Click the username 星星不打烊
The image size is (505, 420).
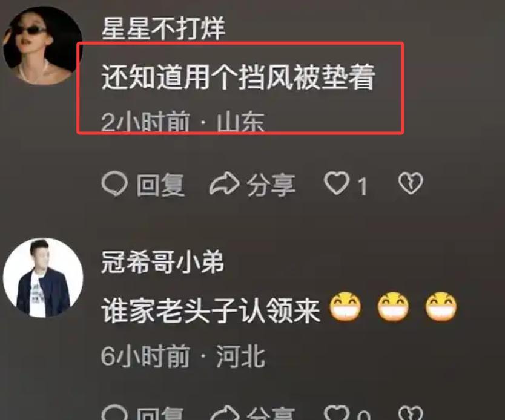coord(163,28)
